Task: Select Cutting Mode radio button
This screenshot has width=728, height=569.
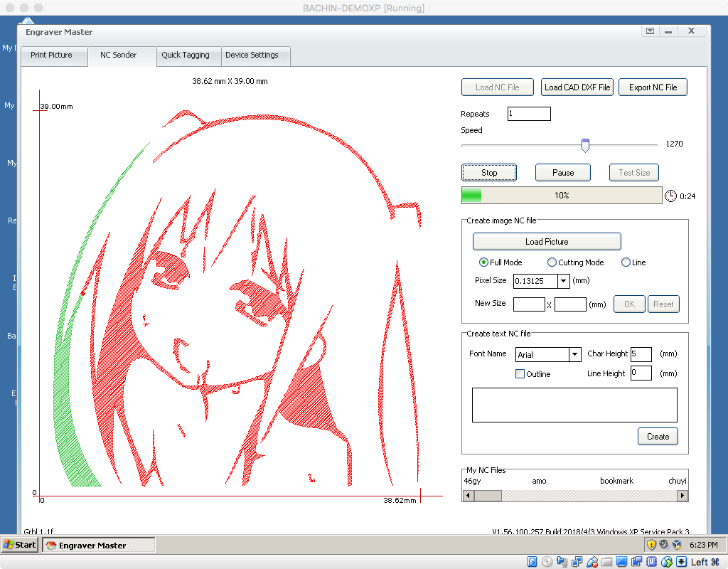Action: click(552, 262)
